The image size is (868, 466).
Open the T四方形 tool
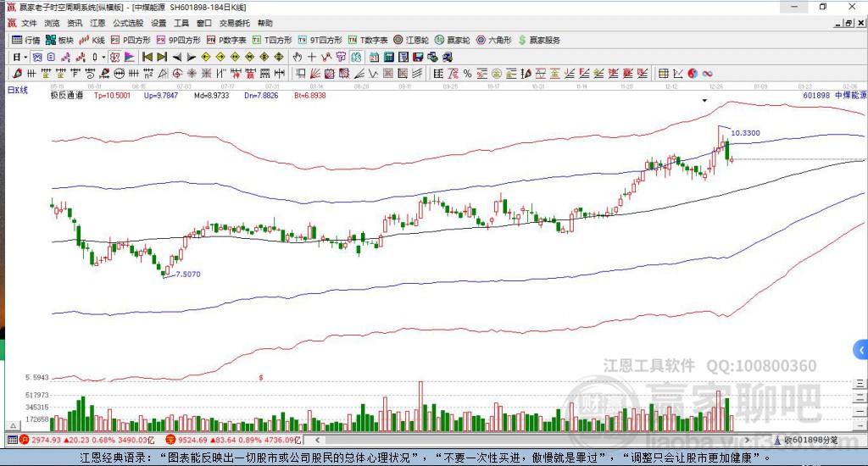[272, 40]
